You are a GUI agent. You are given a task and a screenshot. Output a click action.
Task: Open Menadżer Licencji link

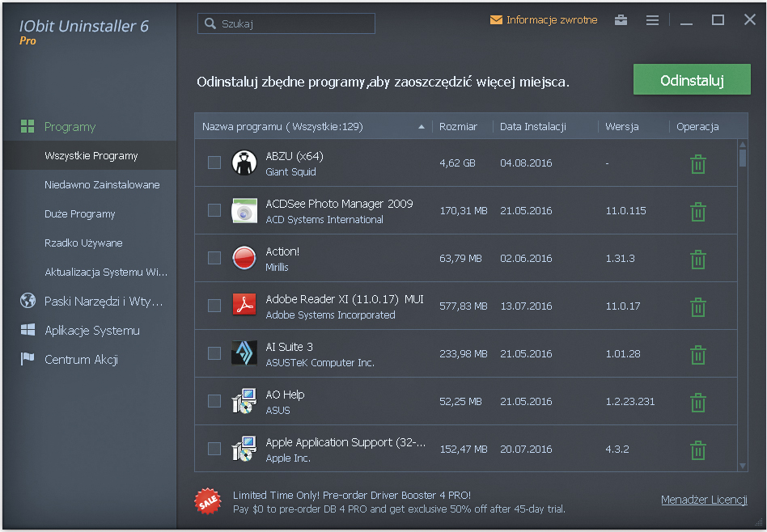(x=704, y=500)
